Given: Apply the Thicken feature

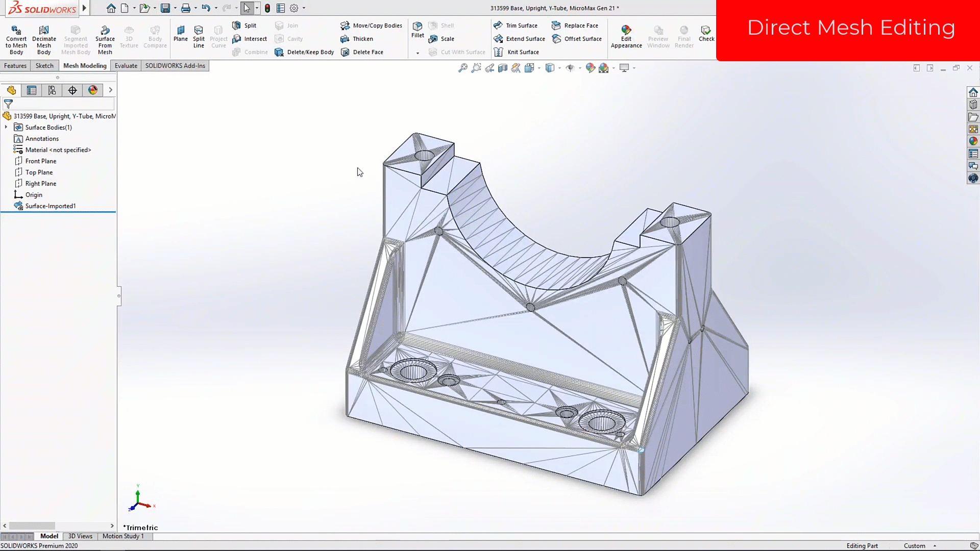Looking at the screenshot, I should tap(357, 39).
